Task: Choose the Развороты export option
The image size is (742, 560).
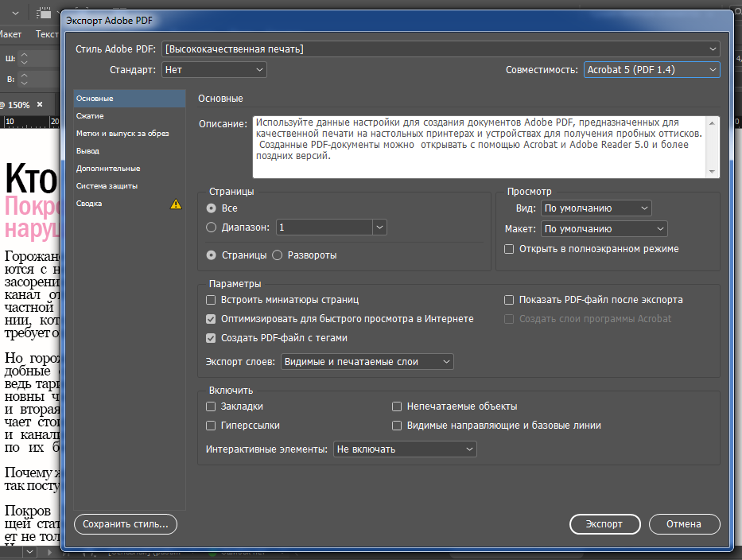Action: pos(278,255)
